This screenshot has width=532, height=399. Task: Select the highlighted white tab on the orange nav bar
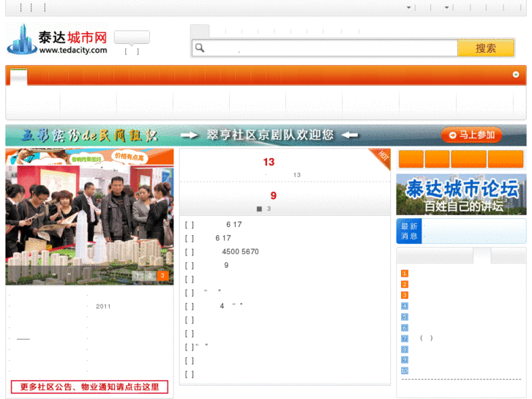coord(19,77)
